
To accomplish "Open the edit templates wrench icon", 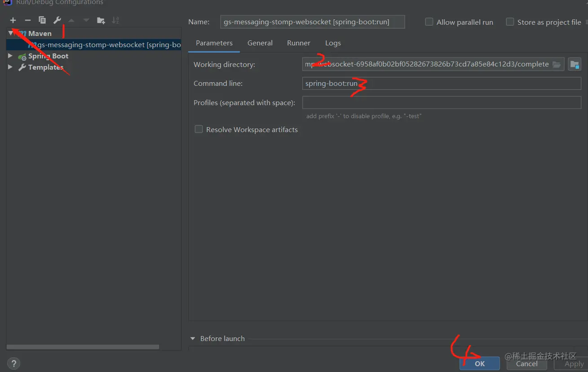I will coord(57,20).
